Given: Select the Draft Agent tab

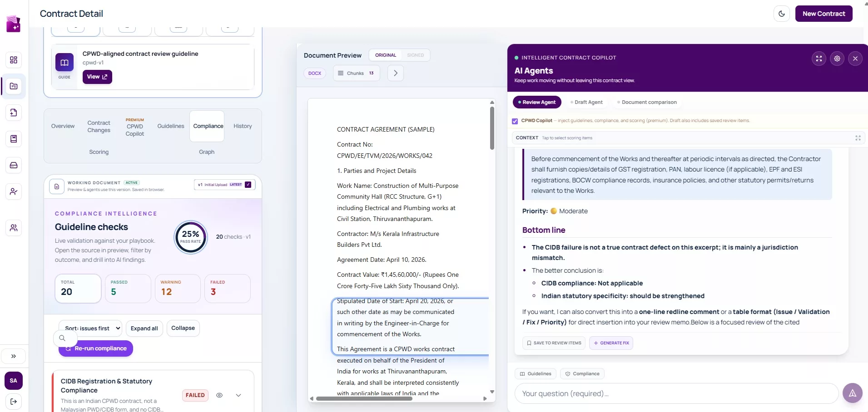Looking at the screenshot, I should (x=587, y=102).
